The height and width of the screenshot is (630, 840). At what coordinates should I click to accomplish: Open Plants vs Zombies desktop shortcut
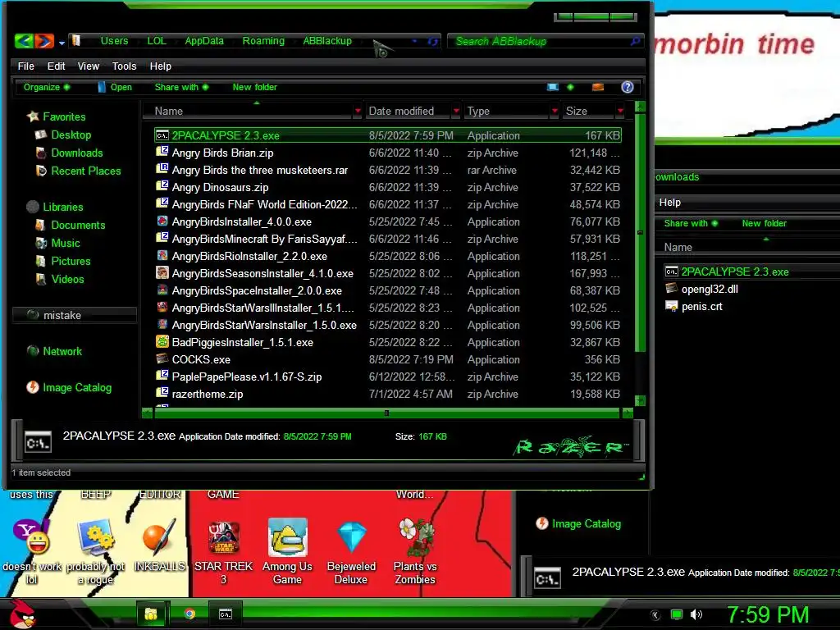click(415, 551)
